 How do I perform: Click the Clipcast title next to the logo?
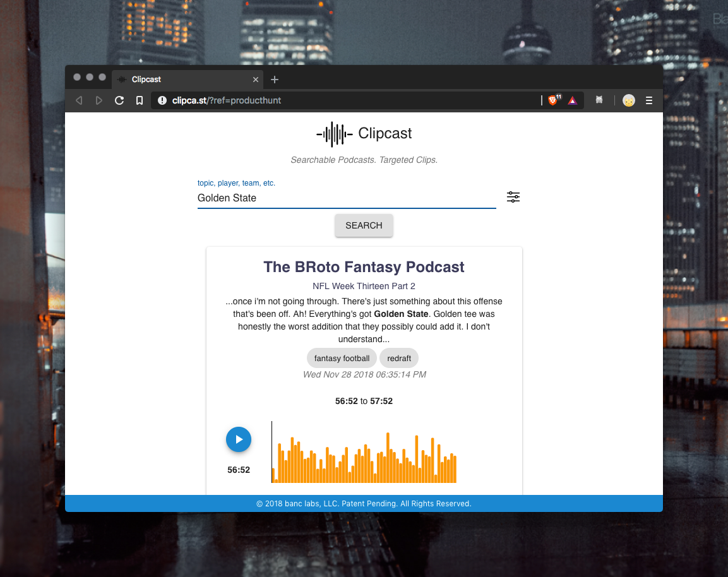[385, 133]
